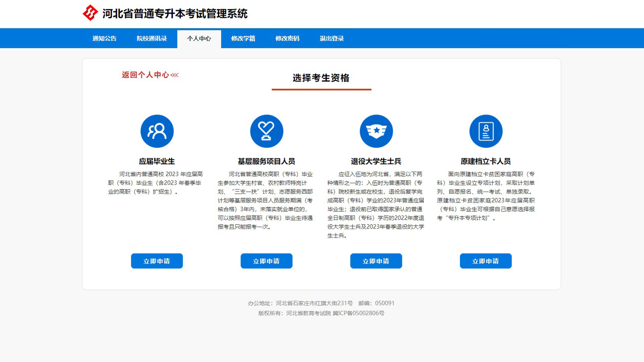644x362 pixels.
Task: Apply now for 退役大学生士兵
Action: (x=376, y=261)
